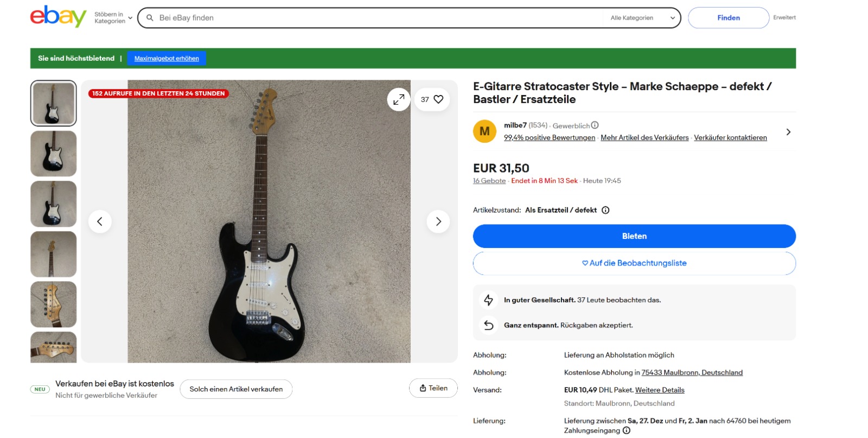Viewport: 868px width, 438px height.
Task: Click the Teilen share button
Action: tap(433, 388)
